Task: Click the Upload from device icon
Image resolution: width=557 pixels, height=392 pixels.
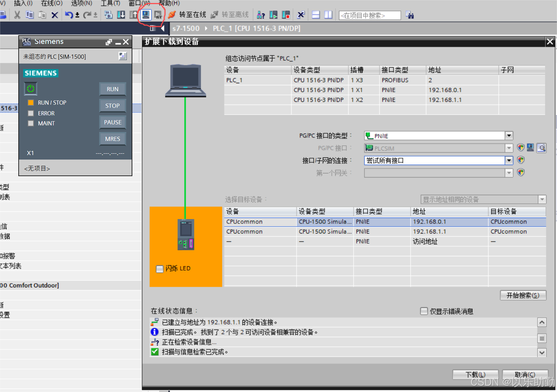Action: point(133,15)
